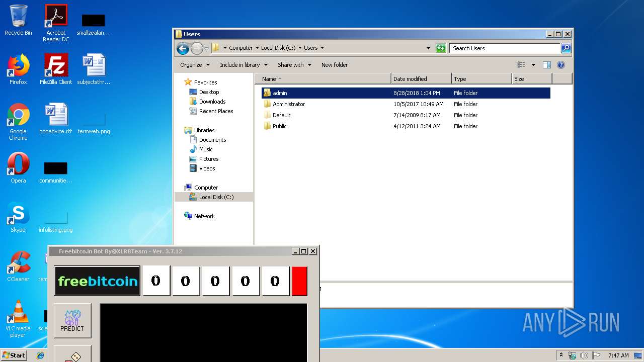Select bobadvice.rtf file on desktop
644x362 pixels.
point(56,119)
